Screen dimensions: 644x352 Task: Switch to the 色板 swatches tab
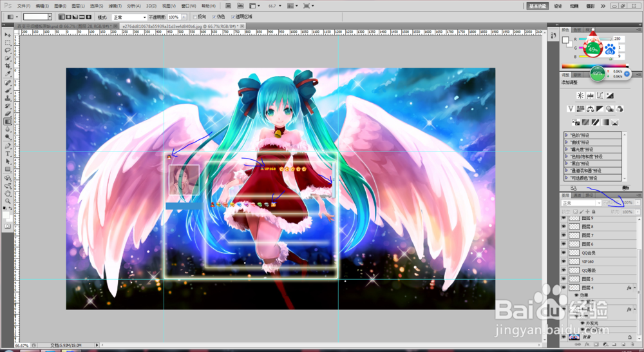577,30
